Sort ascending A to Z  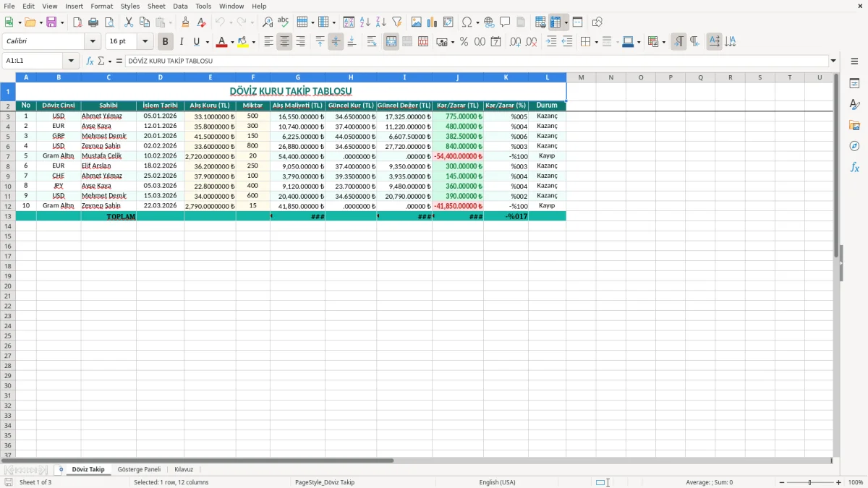pyautogui.click(x=365, y=22)
